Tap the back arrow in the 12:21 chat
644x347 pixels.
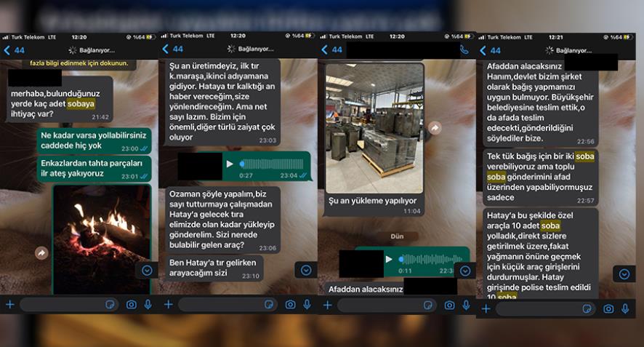pyautogui.click(x=483, y=51)
